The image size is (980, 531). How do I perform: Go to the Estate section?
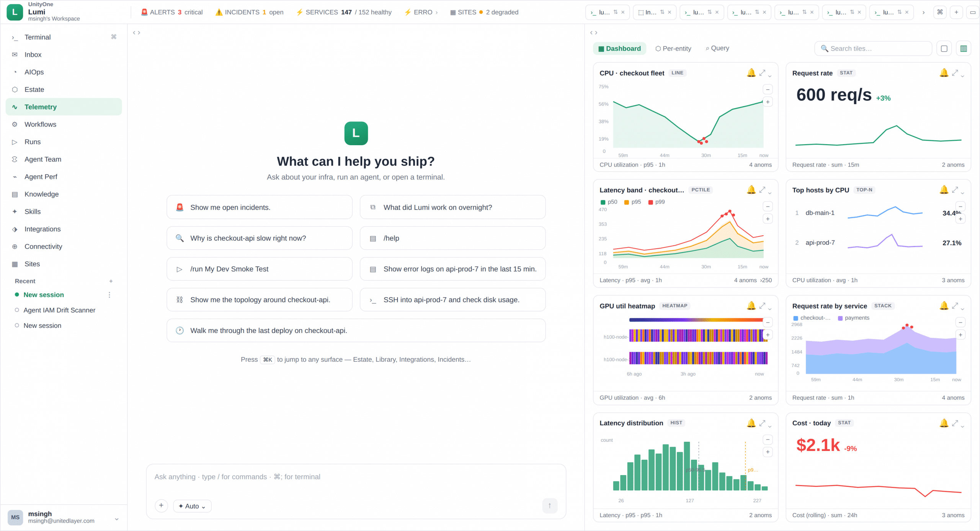(x=64, y=90)
